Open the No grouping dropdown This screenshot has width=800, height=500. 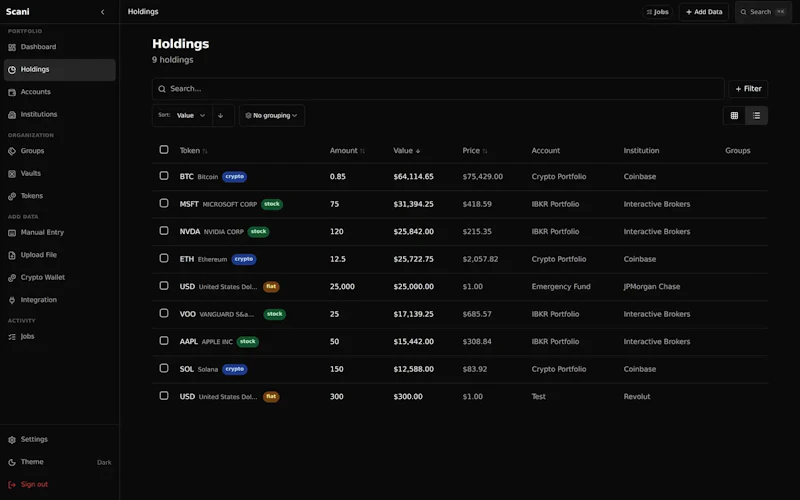pos(272,115)
